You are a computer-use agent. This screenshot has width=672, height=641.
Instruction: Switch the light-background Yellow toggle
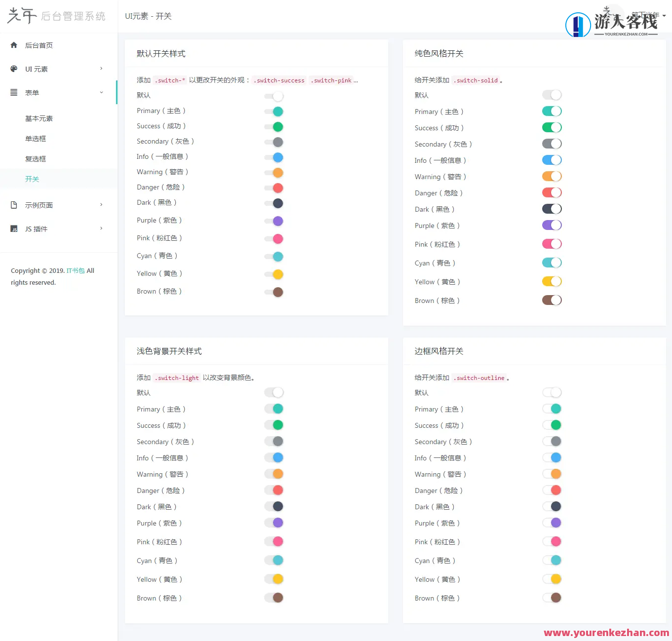pos(274,579)
